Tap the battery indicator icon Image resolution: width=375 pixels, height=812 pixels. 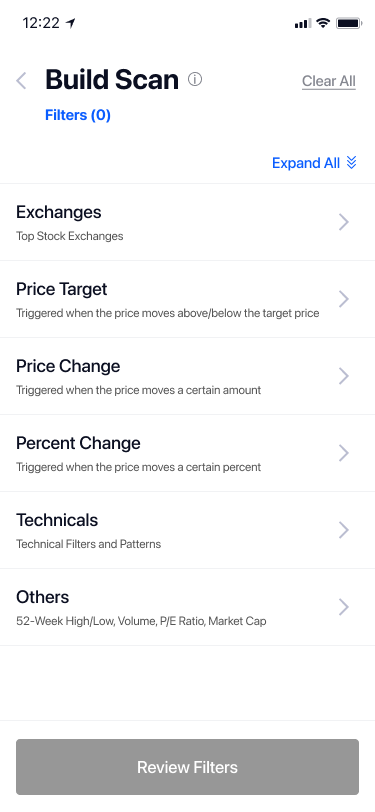[349, 23]
